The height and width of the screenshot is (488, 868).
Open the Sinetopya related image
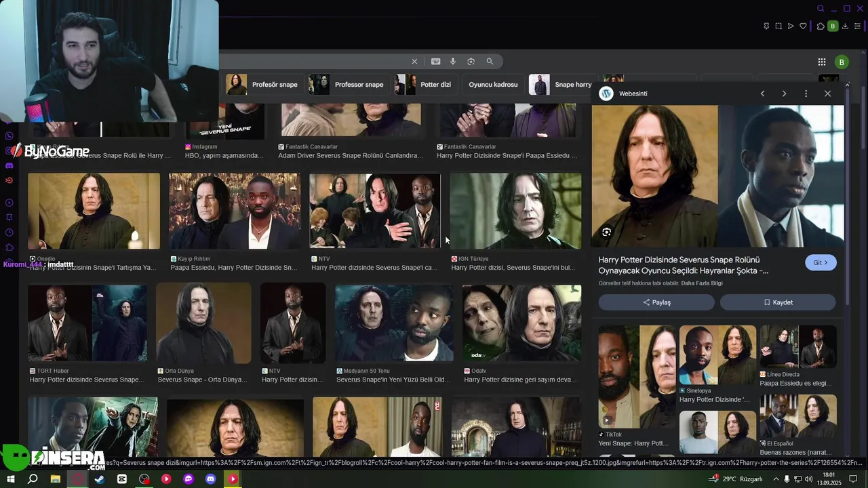(x=717, y=355)
